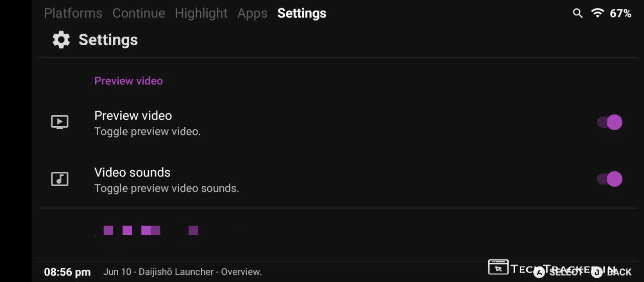Click the Video sounds music note icon
The image size is (644, 282).
(x=60, y=179)
